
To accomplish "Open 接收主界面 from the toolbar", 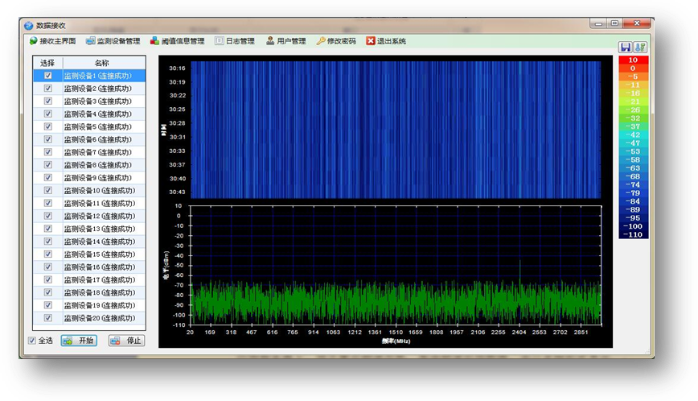I will pyautogui.click(x=53, y=41).
